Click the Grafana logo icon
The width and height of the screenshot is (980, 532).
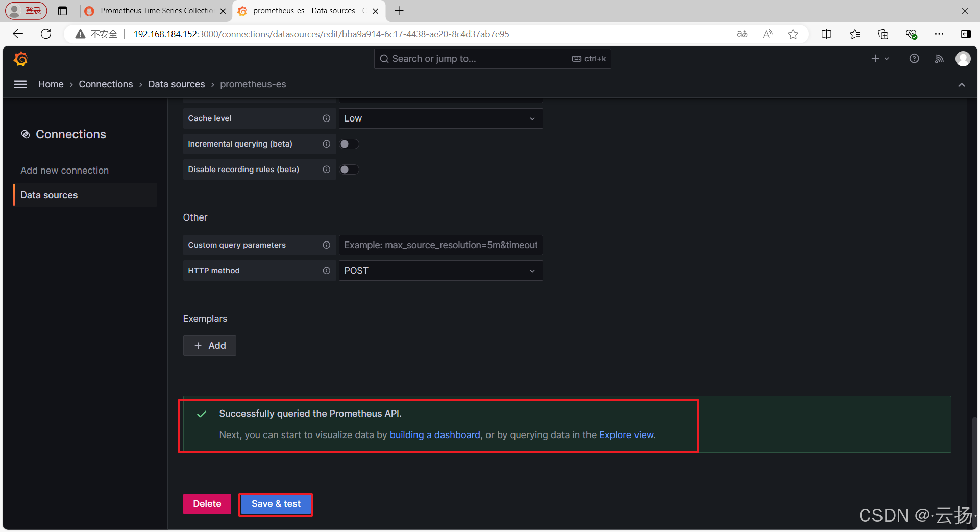20,59
